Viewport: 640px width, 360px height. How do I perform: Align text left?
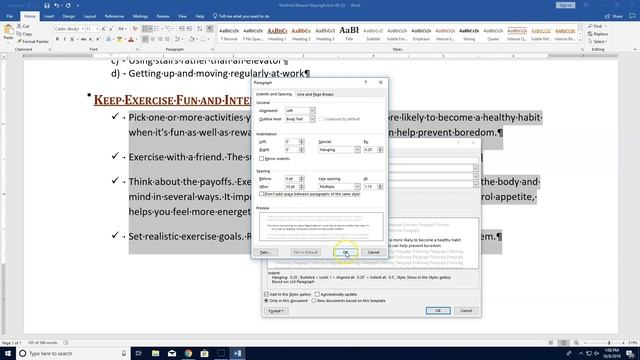click(145, 39)
